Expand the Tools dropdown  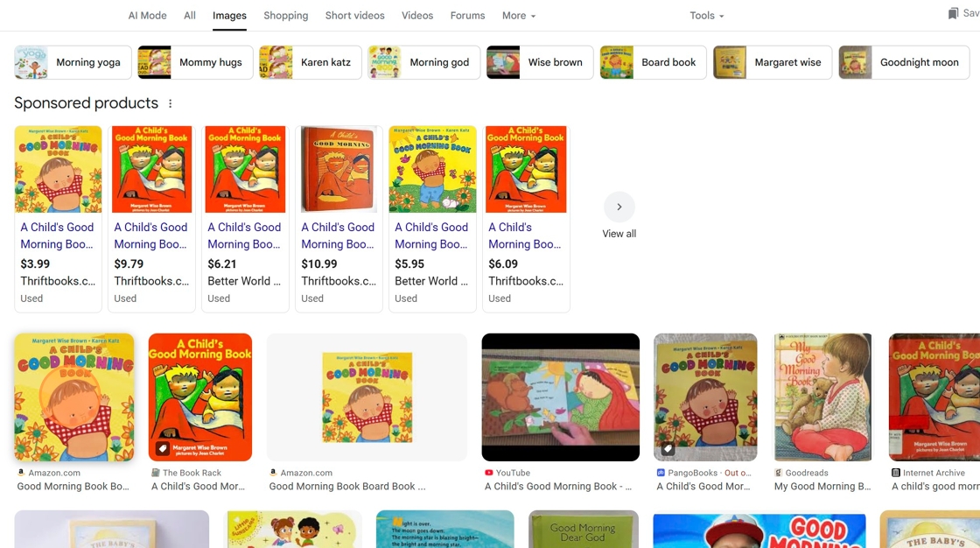tap(707, 16)
